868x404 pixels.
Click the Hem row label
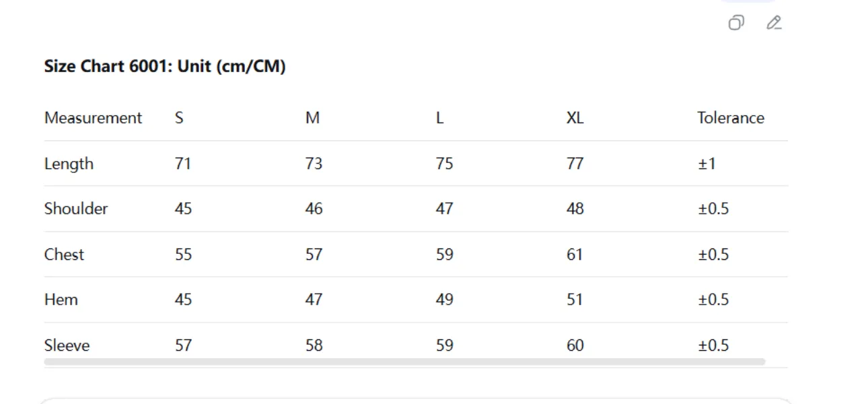point(61,300)
